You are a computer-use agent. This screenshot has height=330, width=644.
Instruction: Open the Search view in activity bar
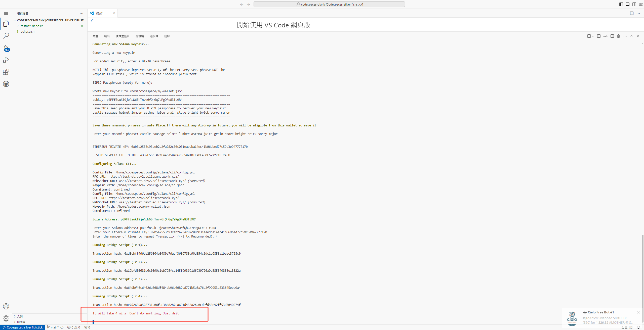[x=6, y=35]
